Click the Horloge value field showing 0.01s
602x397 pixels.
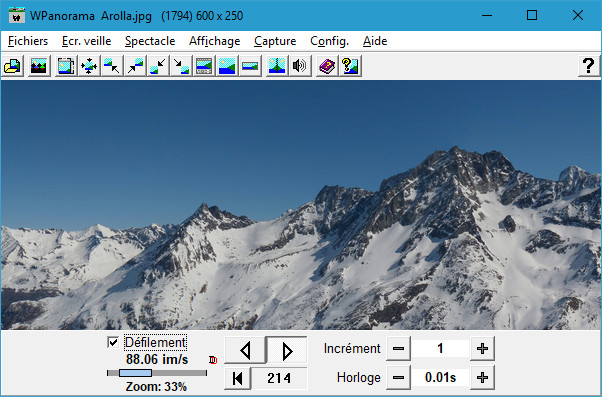pyautogui.click(x=440, y=377)
